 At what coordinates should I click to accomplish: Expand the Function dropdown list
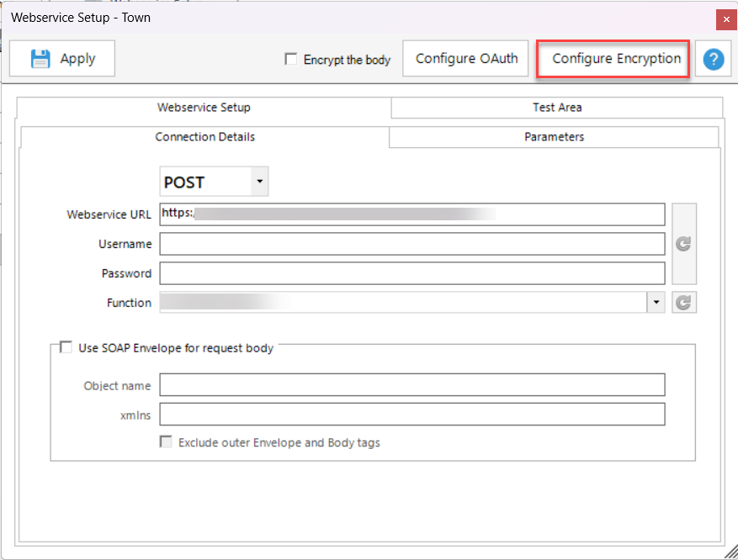pyautogui.click(x=656, y=303)
